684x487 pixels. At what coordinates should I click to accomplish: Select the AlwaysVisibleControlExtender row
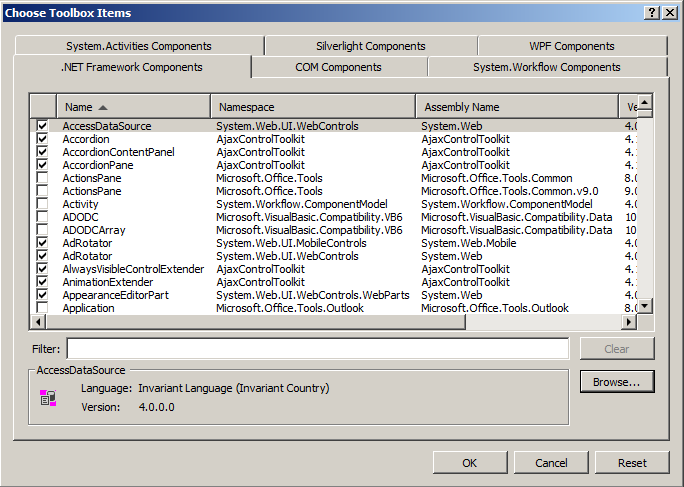click(x=334, y=269)
